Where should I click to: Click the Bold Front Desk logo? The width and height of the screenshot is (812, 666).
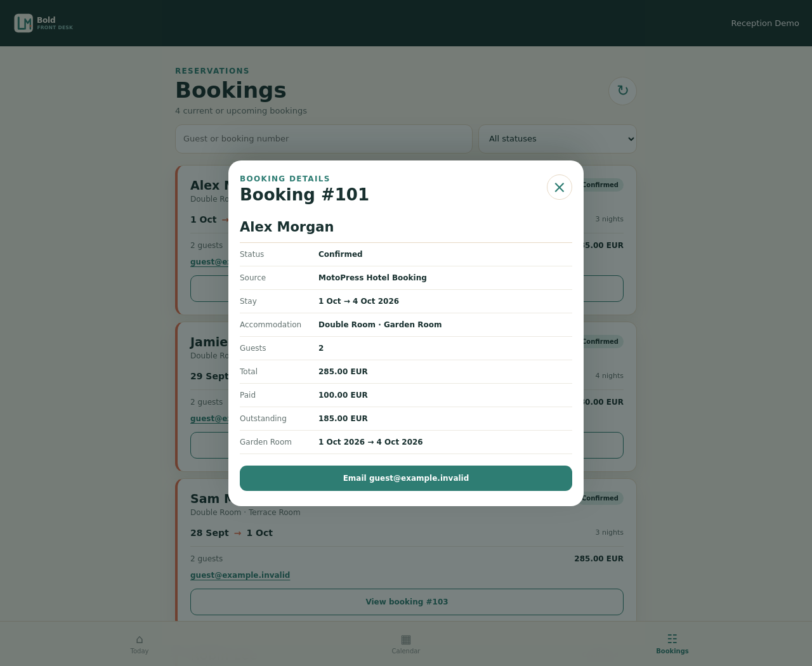pyautogui.click(x=44, y=23)
